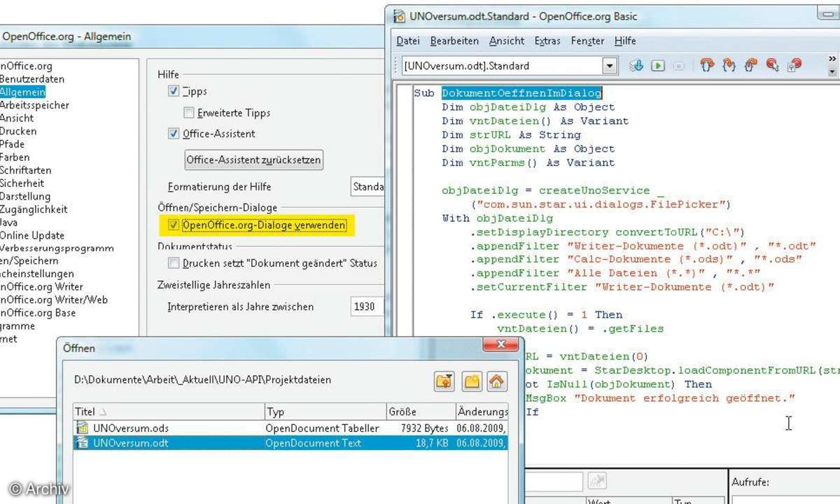
Task: Click the "OpenDocument Tabeller" type cell
Action: [x=322, y=428]
